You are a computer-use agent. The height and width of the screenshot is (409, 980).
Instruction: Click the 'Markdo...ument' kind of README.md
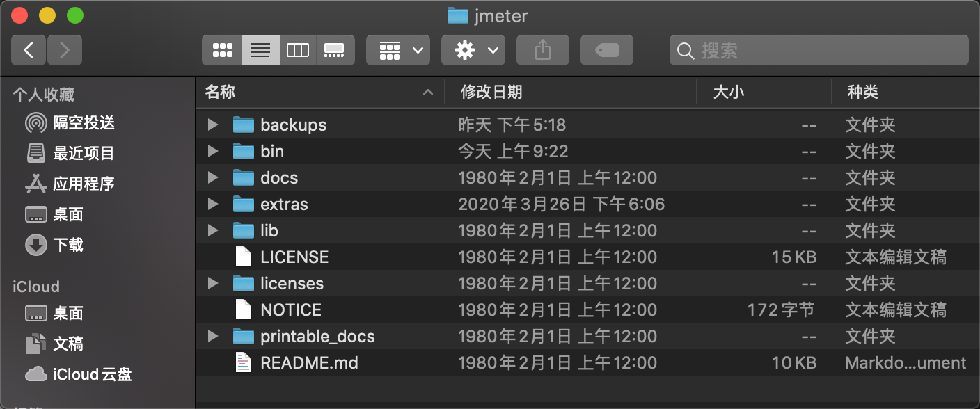pos(906,363)
